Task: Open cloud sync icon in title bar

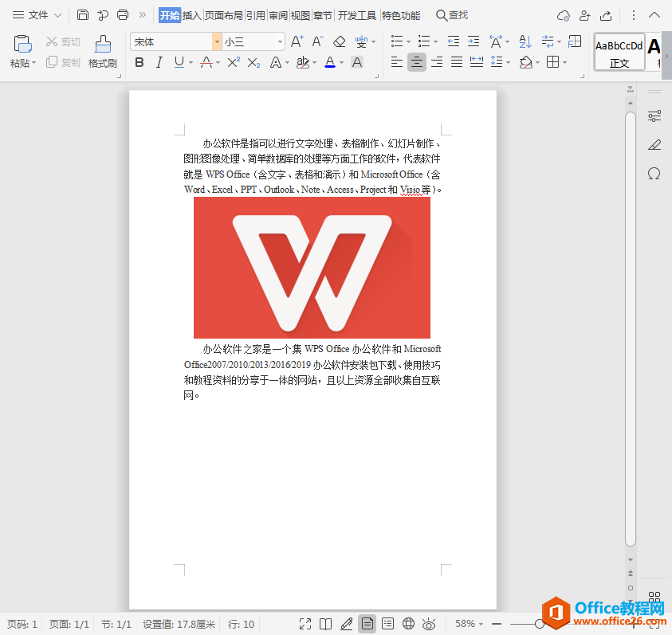Action: click(563, 16)
